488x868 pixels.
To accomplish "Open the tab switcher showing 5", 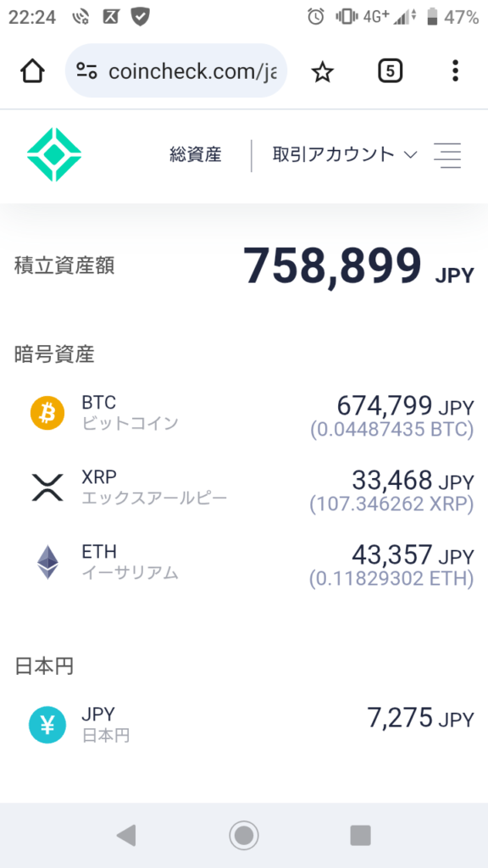I will pos(390,71).
